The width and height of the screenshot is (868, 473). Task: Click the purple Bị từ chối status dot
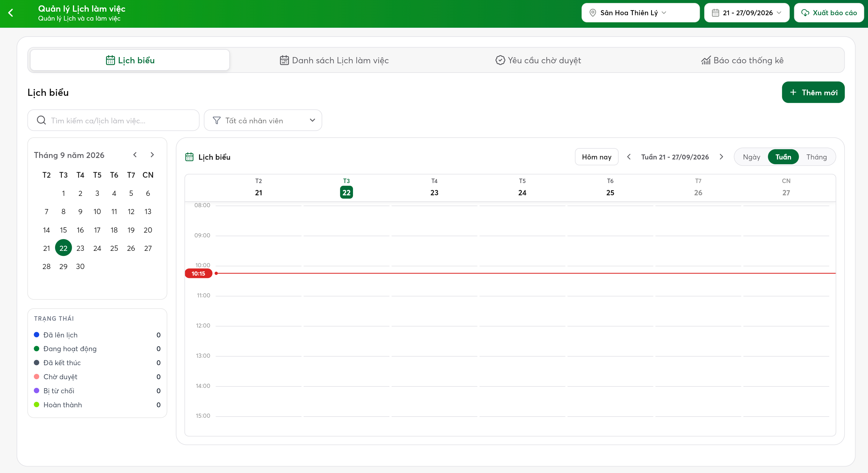tap(36, 391)
